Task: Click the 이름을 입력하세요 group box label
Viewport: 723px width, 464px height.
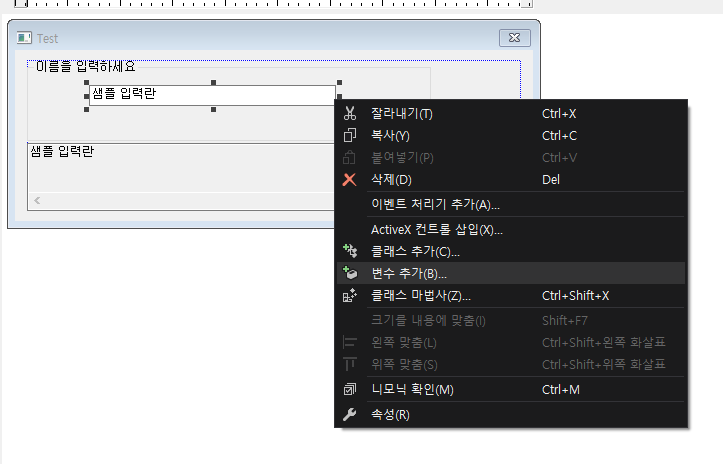Action: coord(85,66)
